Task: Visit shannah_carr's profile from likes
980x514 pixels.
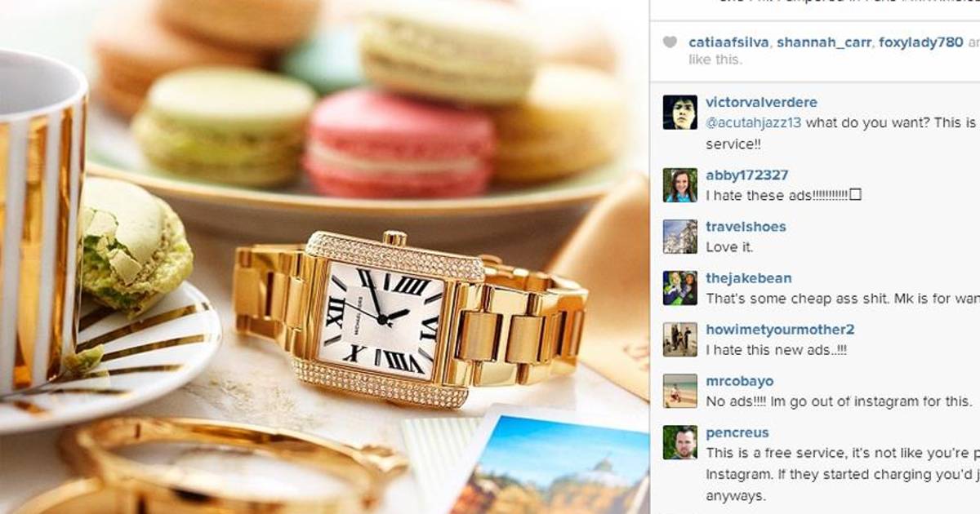Action: tap(823, 42)
